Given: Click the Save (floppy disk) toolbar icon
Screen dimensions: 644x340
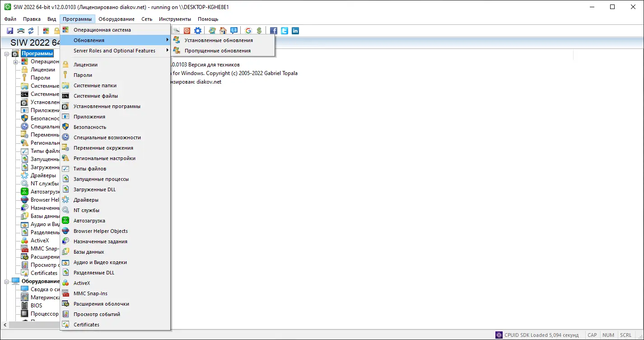Looking at the screenshot, I should point(10,31).
